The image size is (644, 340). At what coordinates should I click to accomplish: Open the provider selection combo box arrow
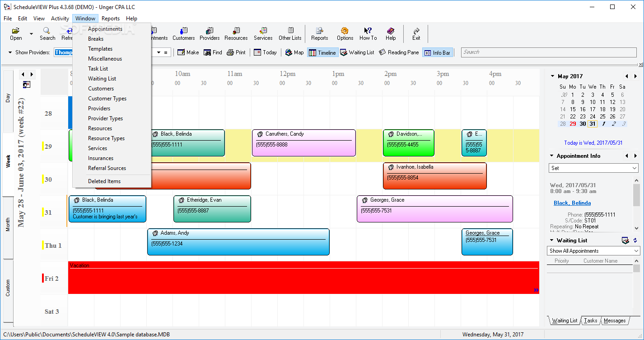(x=158, y=52)
